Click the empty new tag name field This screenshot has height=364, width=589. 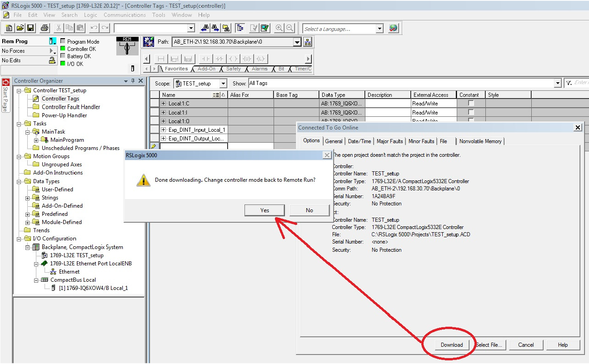[x=194, y=147]
